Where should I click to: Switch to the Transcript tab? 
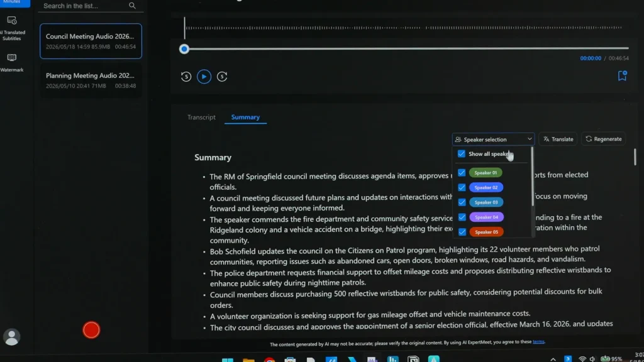(201, 118)
